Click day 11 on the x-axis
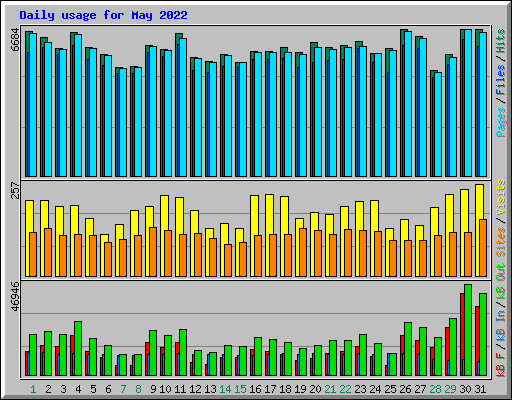This screenshot has height=400, width=512. 180,389
